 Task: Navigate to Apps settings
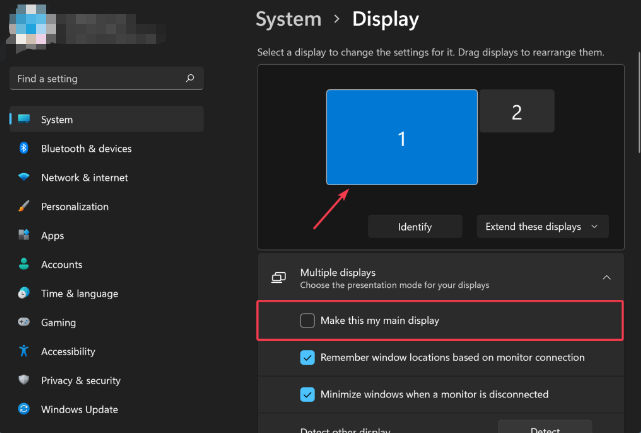click(x=106, y=236)
